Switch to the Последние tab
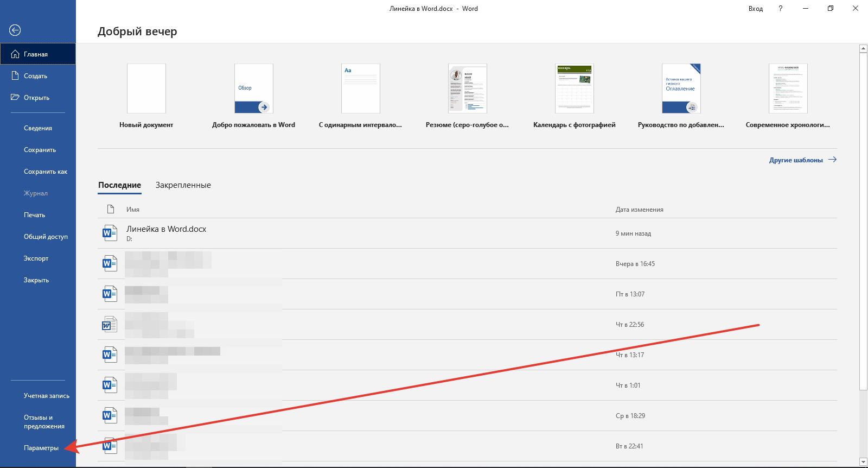Image resolution: width=868 pixels, height=468 pixels. pos(119,185)
